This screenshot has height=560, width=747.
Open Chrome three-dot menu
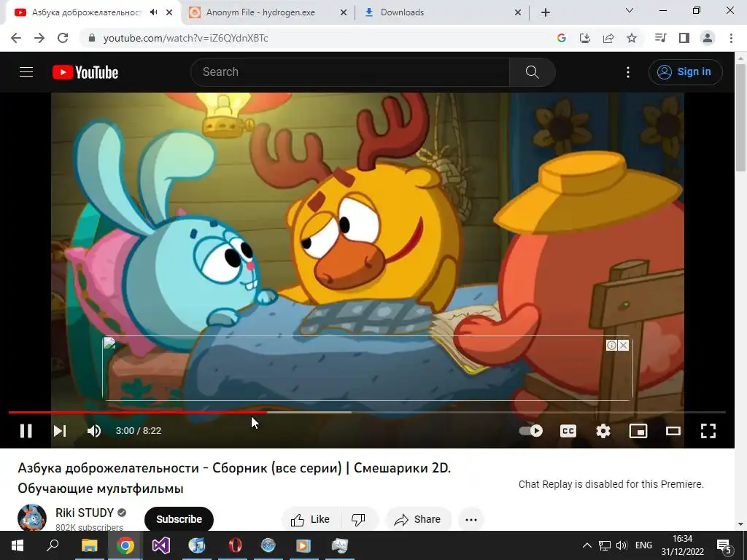(x=731, y=38)
